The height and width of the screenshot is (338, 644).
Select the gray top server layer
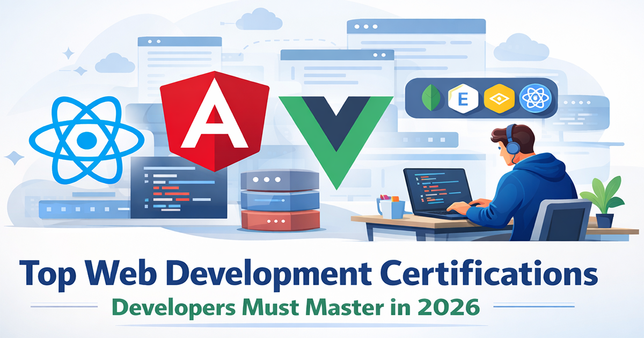click(273, 181)
